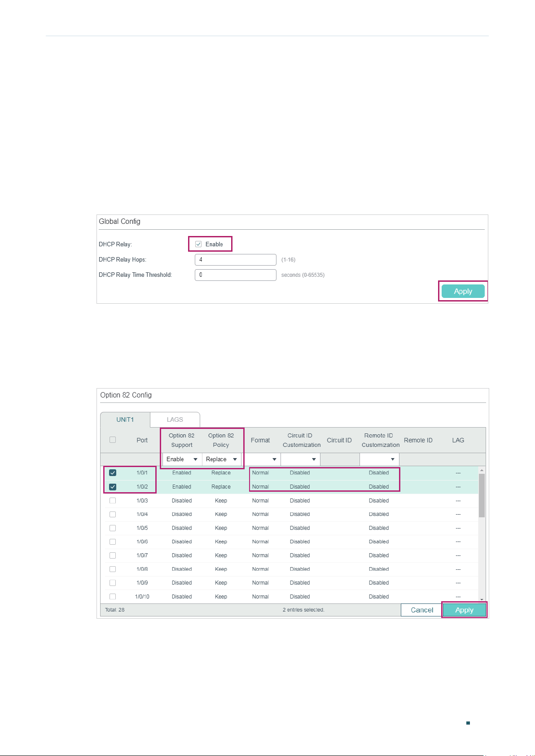Click the Format column header
The width and height of the screenshot is (535, 756).
(x=260, y=440)
